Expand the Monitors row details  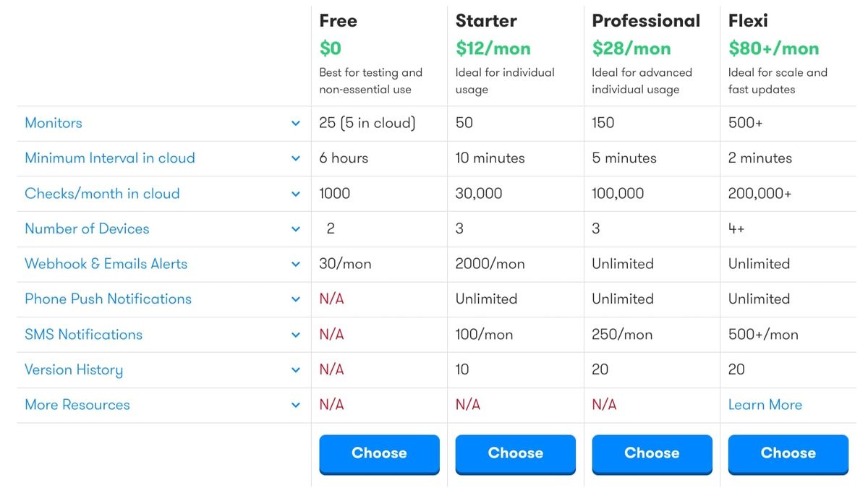296,123
